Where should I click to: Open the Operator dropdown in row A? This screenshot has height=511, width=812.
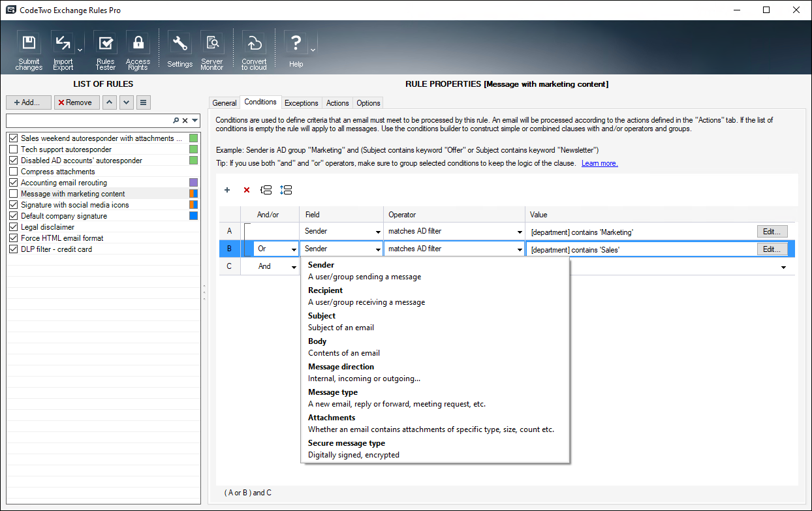click(x=520, y=231)
